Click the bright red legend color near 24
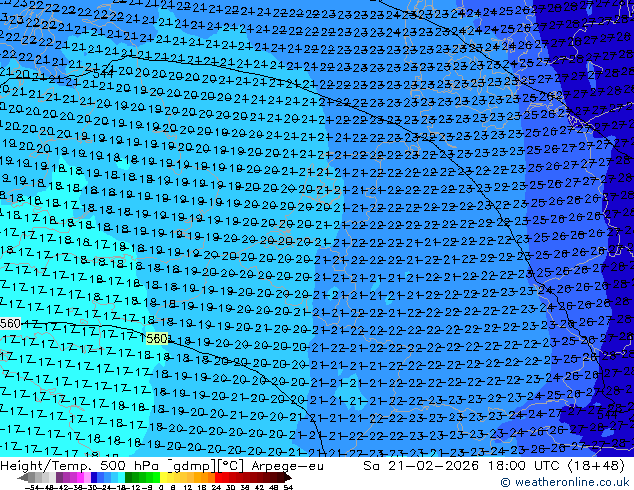Image resolution: width=634 pixels, height=490 pixels. point(218,477)
